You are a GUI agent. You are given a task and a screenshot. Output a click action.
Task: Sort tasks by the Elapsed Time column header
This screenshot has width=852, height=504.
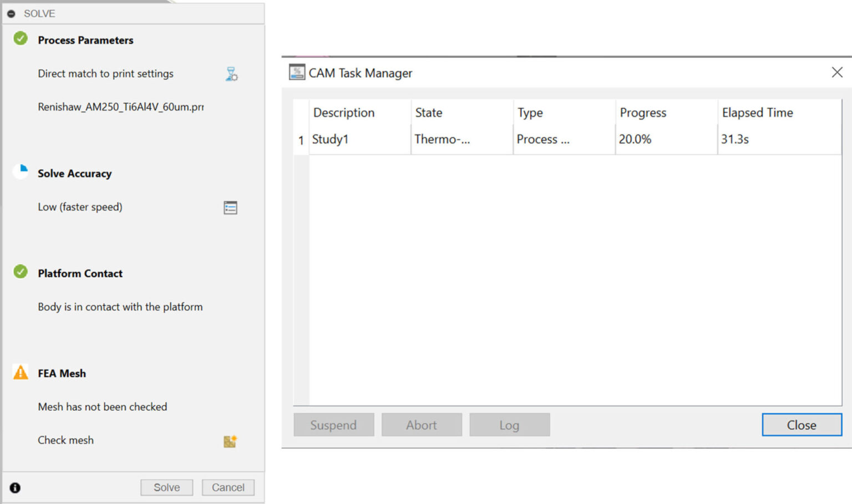click(x=757, y=113)
